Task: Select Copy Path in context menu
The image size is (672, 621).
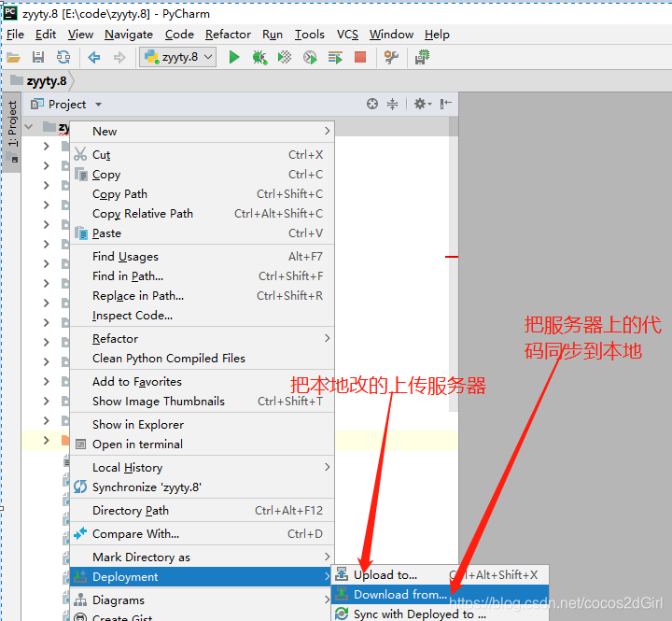Action: [202, 194]
